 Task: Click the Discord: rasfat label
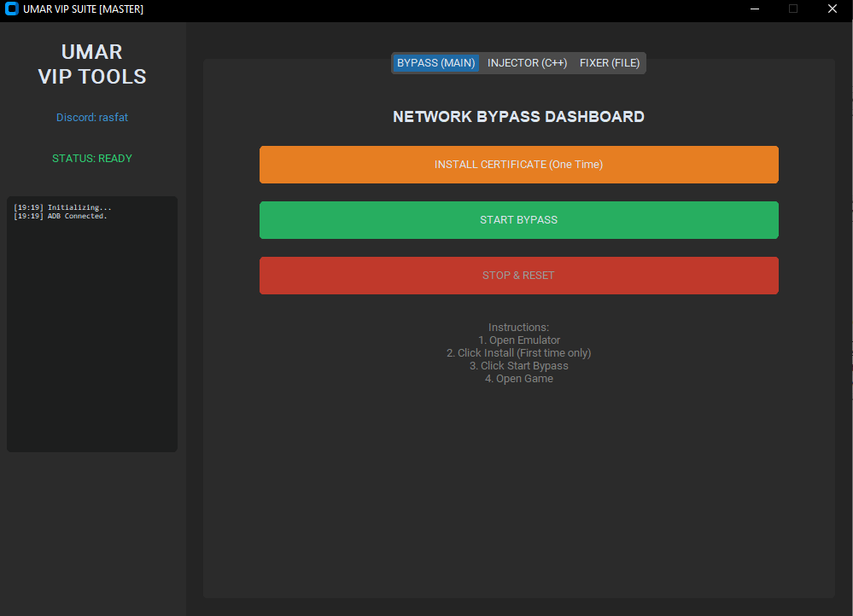coord(92,118)
